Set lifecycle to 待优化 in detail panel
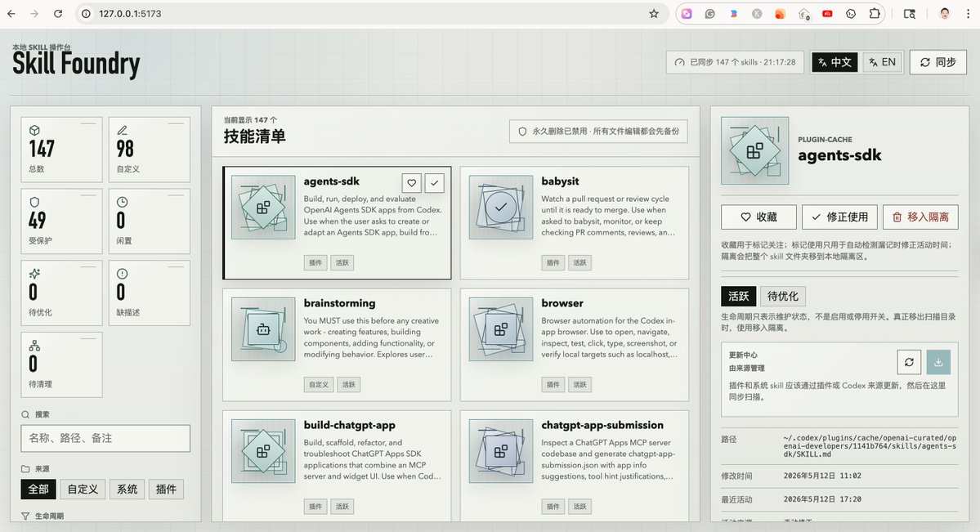This screenshot has width=980, height=532. pos(782,296)
